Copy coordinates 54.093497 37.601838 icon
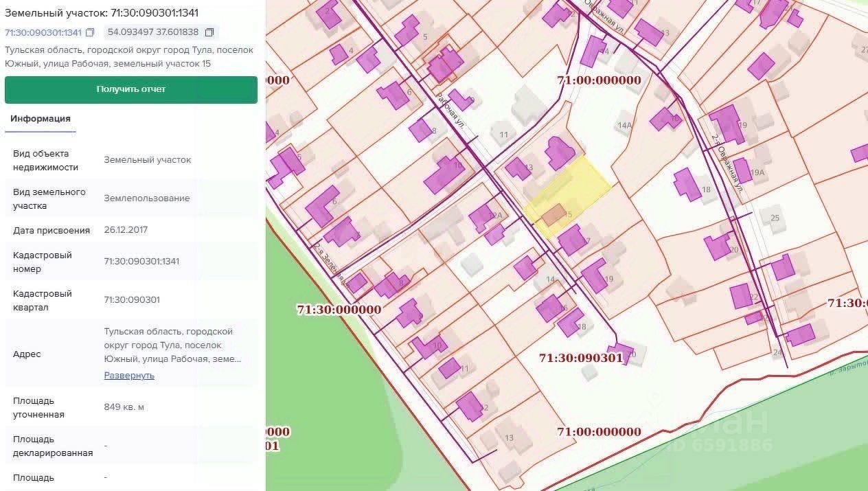The width and height of the screenshot is (868, 491). pyautogui.click(x=209, y=32)
